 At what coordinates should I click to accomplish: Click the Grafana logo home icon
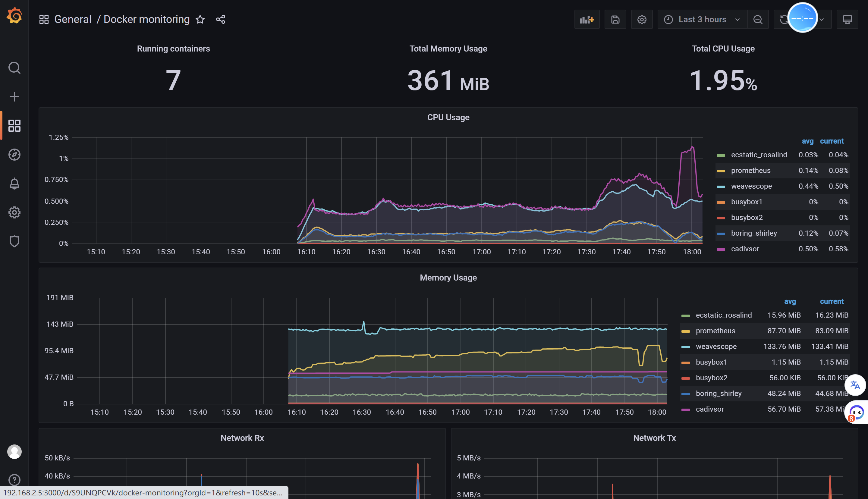(14, 16)
